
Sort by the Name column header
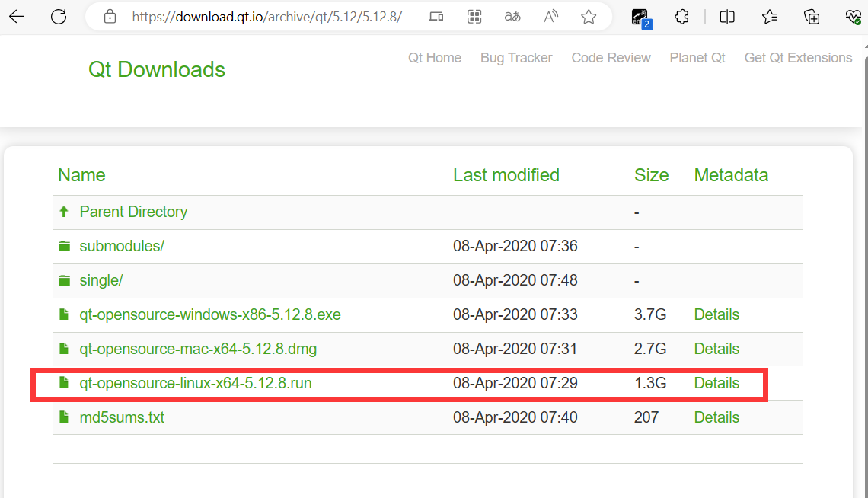click(81, 175)
